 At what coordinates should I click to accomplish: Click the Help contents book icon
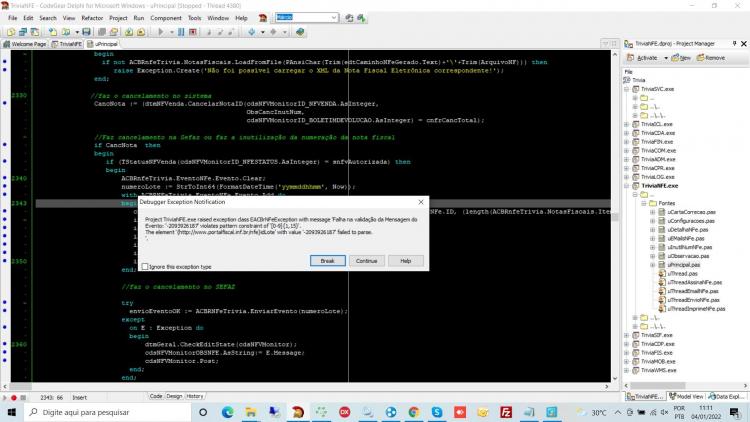[300, 32]
